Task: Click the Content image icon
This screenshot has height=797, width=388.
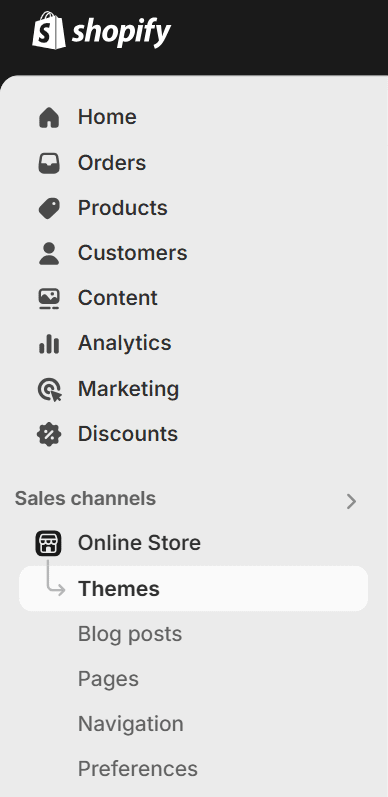Action: tap(49, 299)
